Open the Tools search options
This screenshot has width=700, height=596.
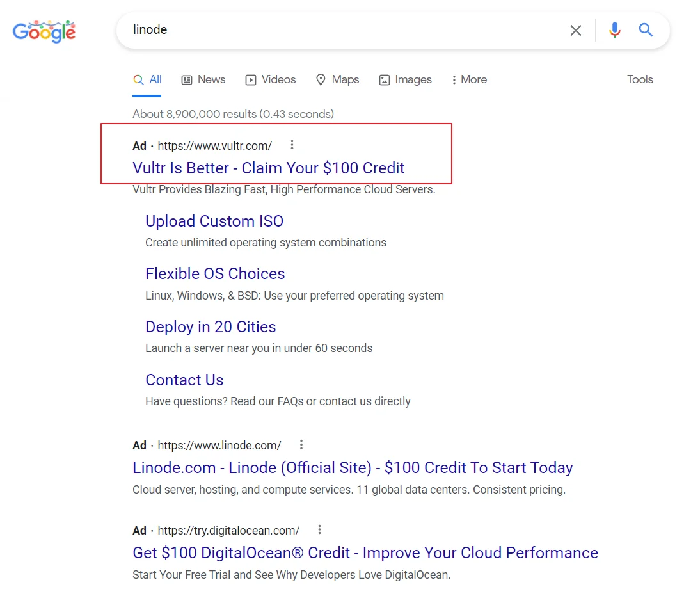coord(640,79)
